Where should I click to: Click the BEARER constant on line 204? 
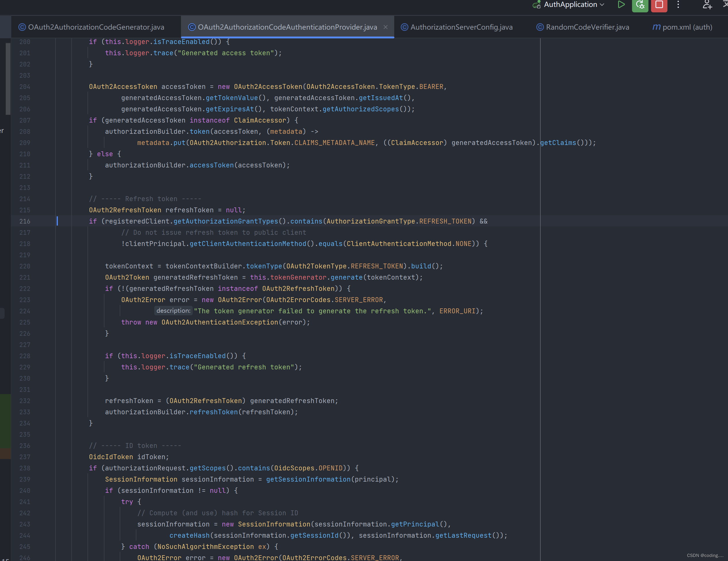[431, 87]
